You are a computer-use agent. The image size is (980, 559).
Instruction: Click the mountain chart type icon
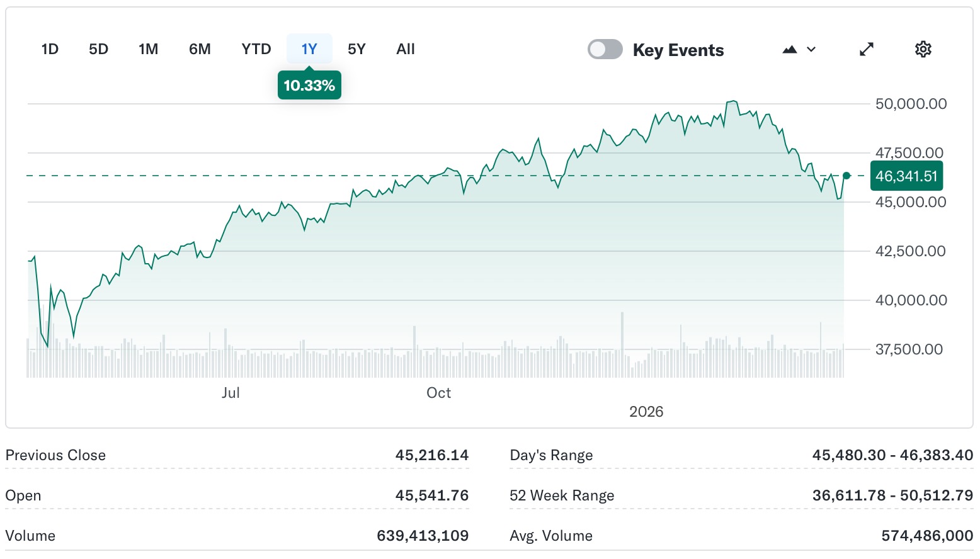(x=789, y=49)
